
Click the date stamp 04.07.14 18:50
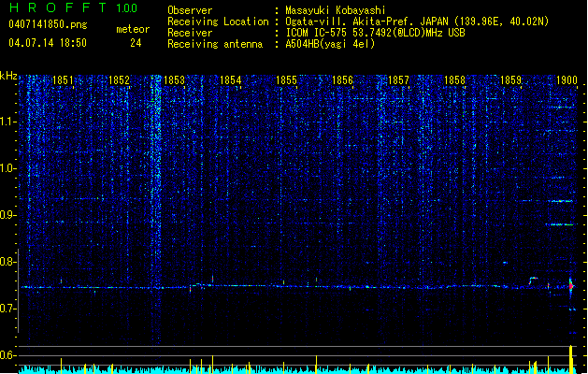(x=48, y=43)
